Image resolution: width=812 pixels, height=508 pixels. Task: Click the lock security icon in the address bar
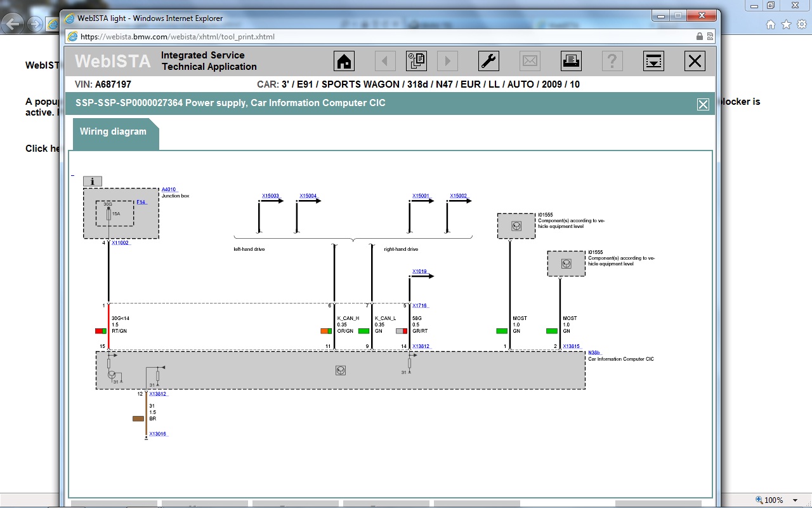tap(700, 37)
